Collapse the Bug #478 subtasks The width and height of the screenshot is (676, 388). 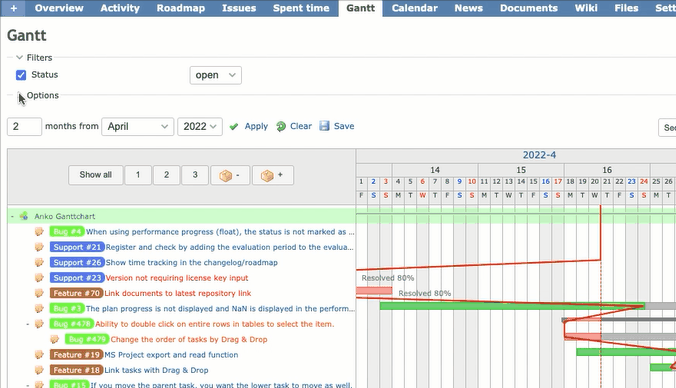click(x=28, y=324)
